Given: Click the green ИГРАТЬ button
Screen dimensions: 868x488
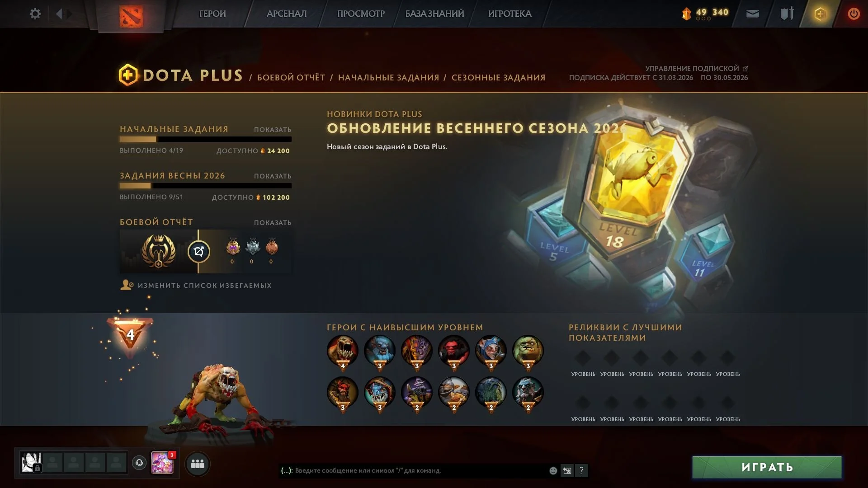Looking at the screenshot, I should [x=767, y=467].
